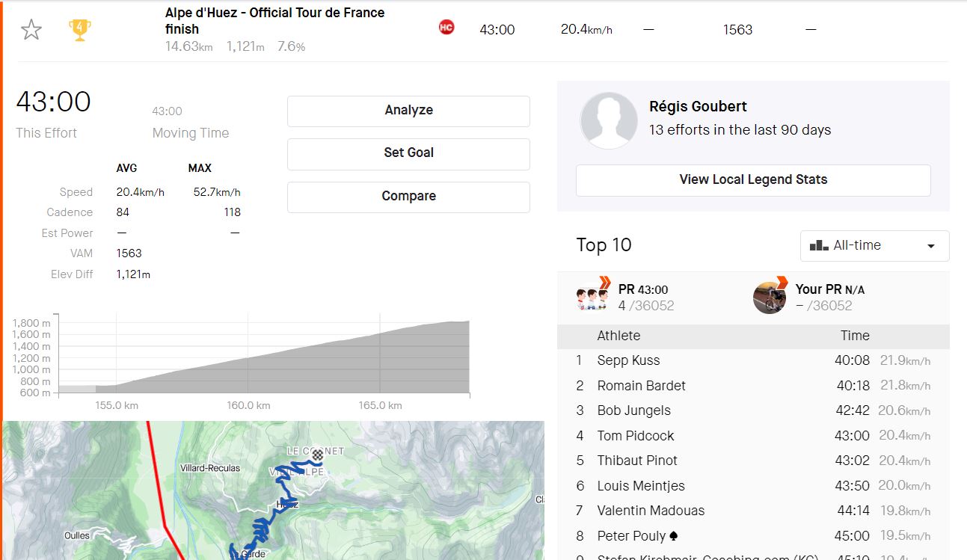
Task: Click the red HC climb category badge
Action: pos(446,28)
